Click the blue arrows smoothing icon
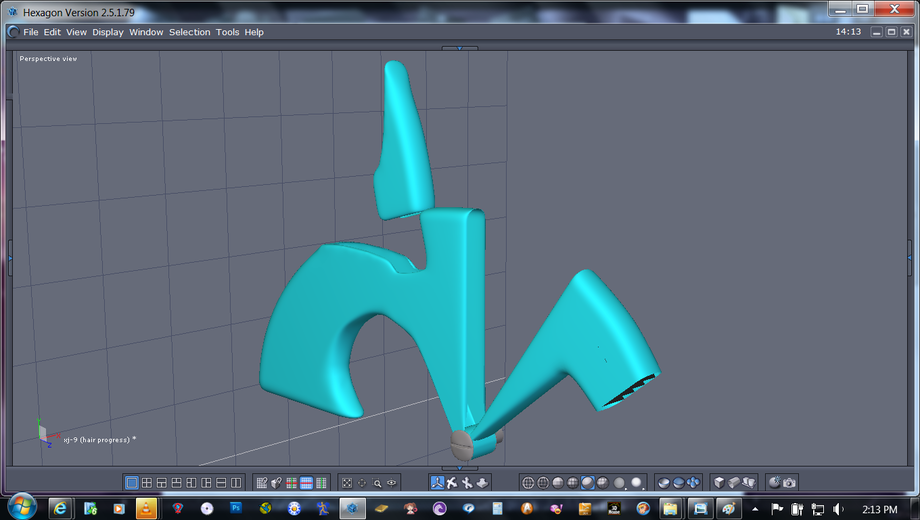The width and height of the screenshot is (920, 520). point(693,482)
